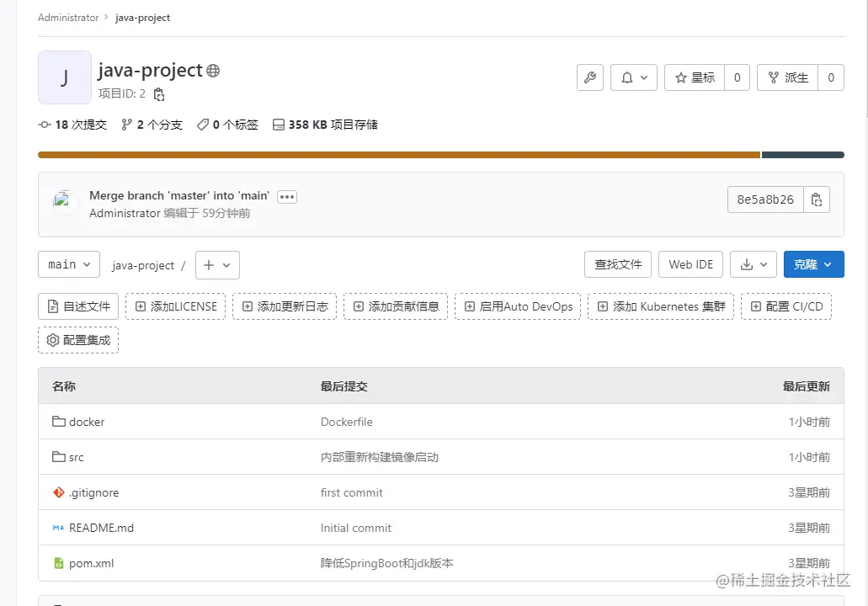View the 18 次提交 commits link
The width and height of the screenshot is (868, 606).
[x=72, y=125]
